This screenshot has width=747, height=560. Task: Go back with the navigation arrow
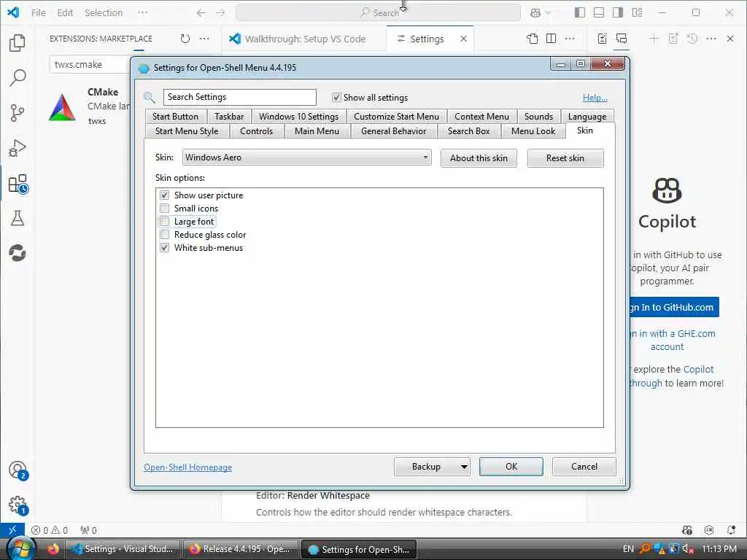coord(201,13)
